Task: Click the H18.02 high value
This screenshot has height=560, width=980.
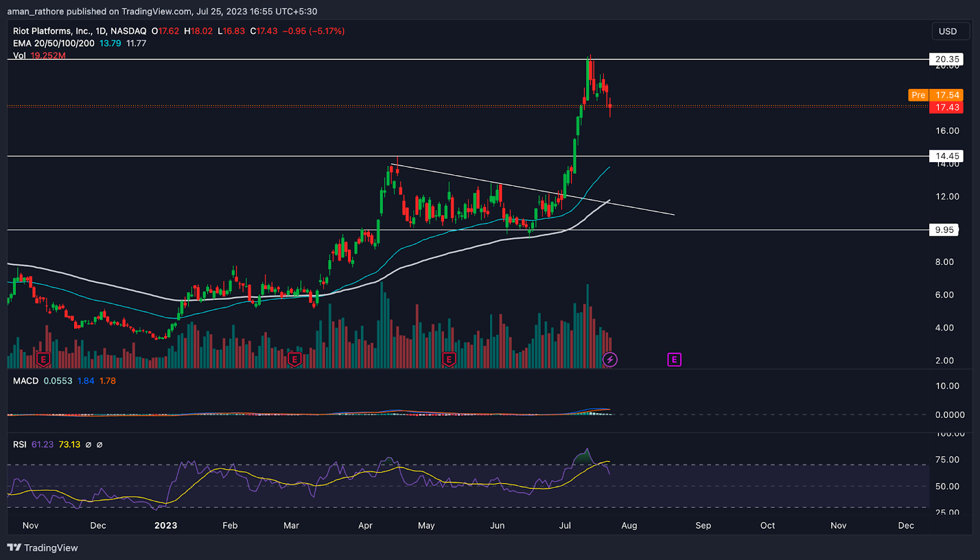Action: (198, 31)
